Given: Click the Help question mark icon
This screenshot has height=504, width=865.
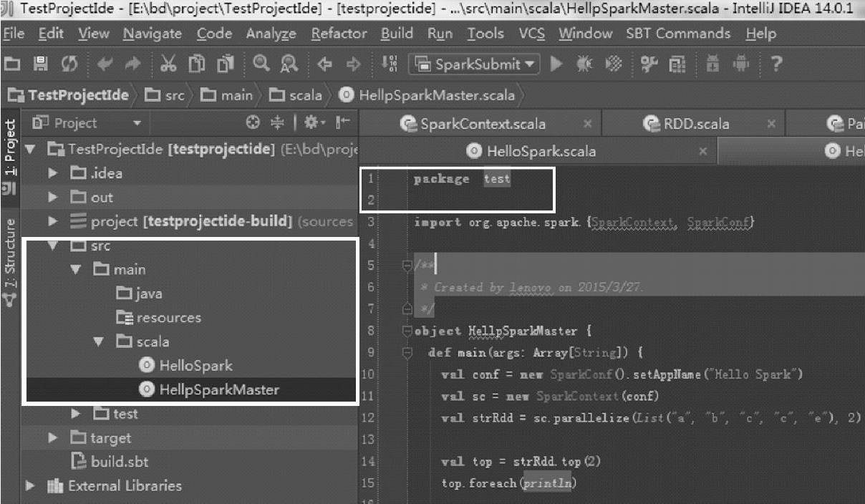Looking at the screenshot, I should tap(775, 64).
